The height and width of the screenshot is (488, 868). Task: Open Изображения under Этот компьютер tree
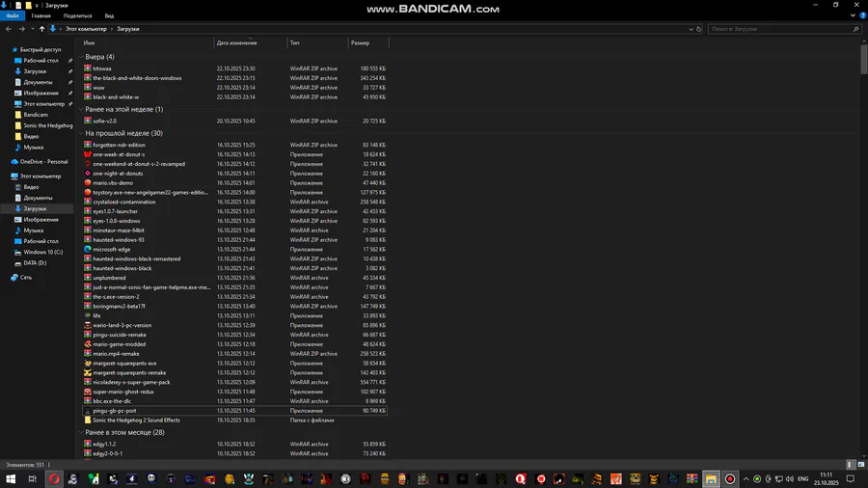click(x=41, y=219)
